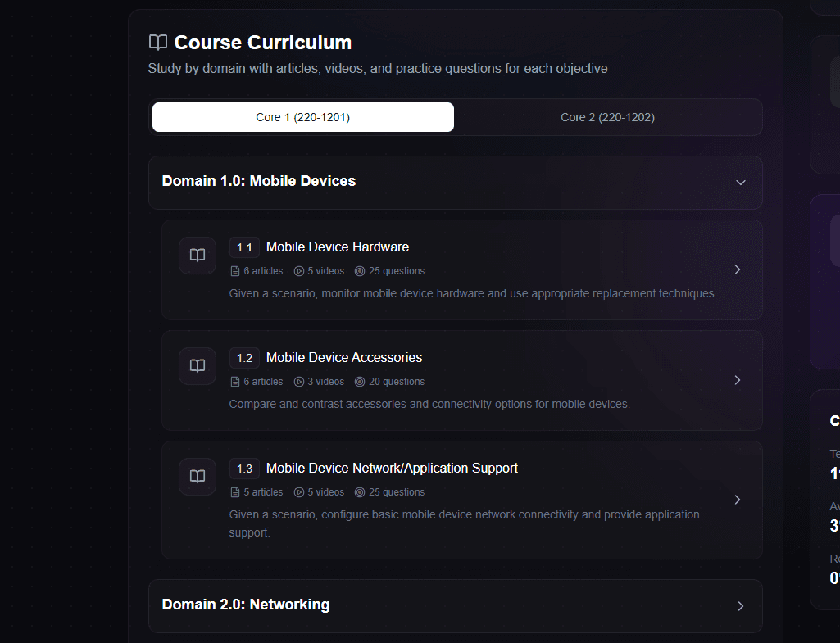Image resolution: width=840 pixels, height=643 pixels.
Task: Select the book icon for objective 1.2
Action: coord(197,366)
